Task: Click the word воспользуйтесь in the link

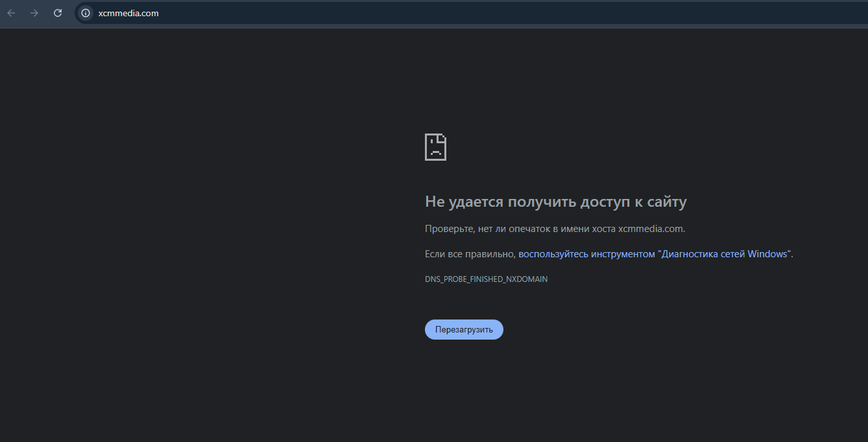Action: click(x=553, y=254)
